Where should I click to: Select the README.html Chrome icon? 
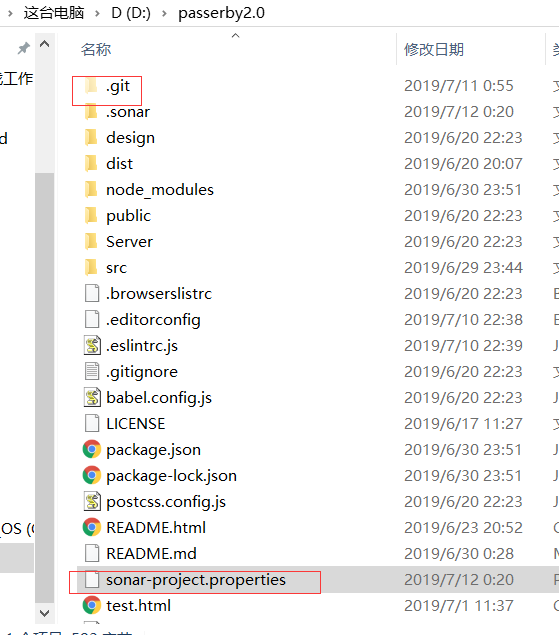pyautogui.click(x=92, y=527)
